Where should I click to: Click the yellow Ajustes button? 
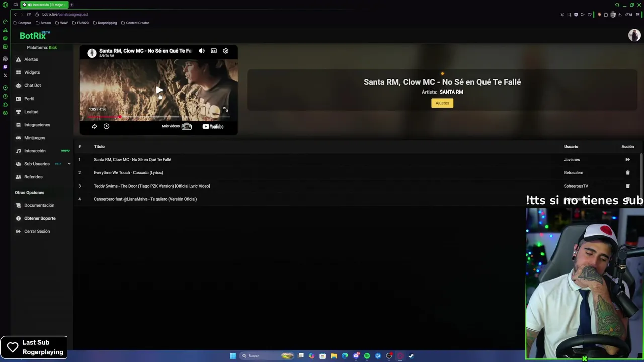click(442, 103)
